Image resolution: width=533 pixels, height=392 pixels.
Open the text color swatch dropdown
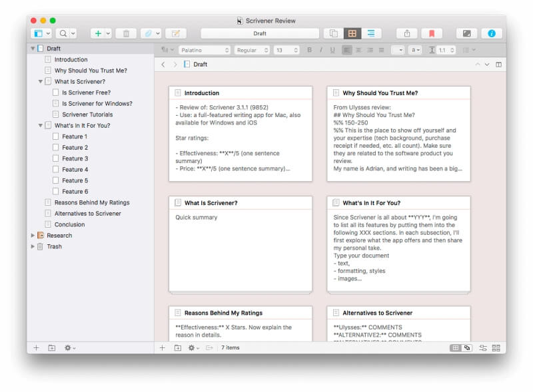415,50
